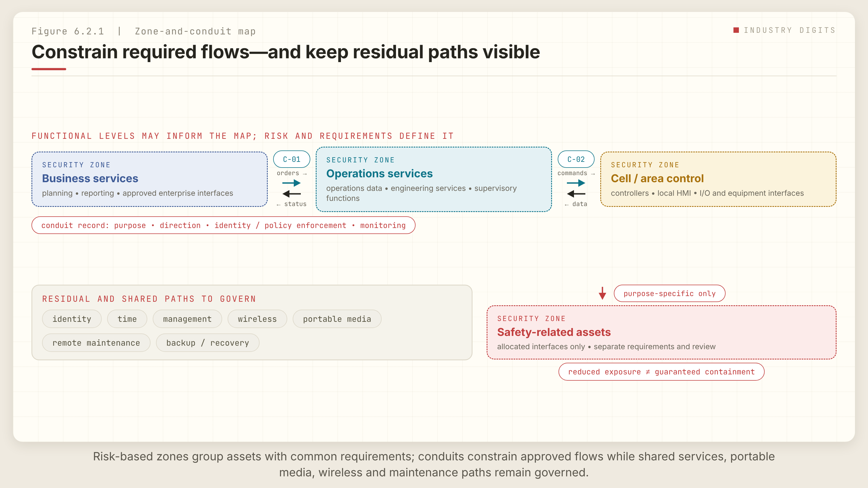Choose the wireless chip
This screenshot has height=488, width=868.
[257, 319]
